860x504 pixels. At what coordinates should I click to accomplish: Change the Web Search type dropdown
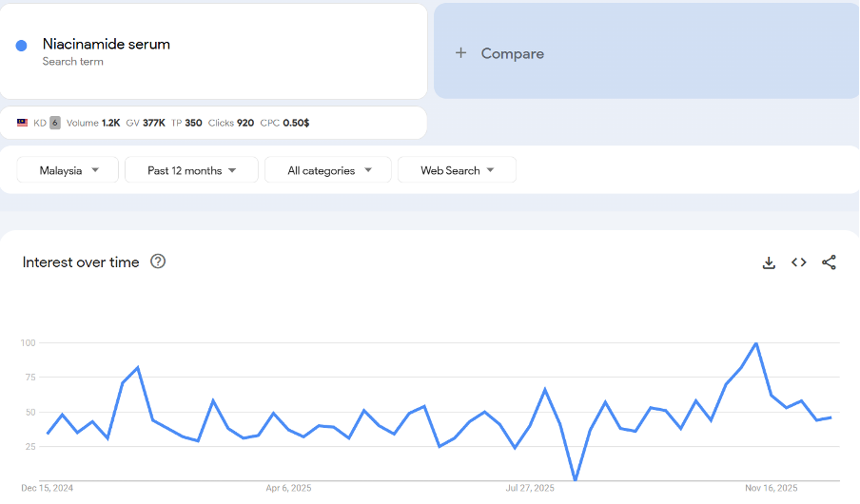click(x=457, y=170)
